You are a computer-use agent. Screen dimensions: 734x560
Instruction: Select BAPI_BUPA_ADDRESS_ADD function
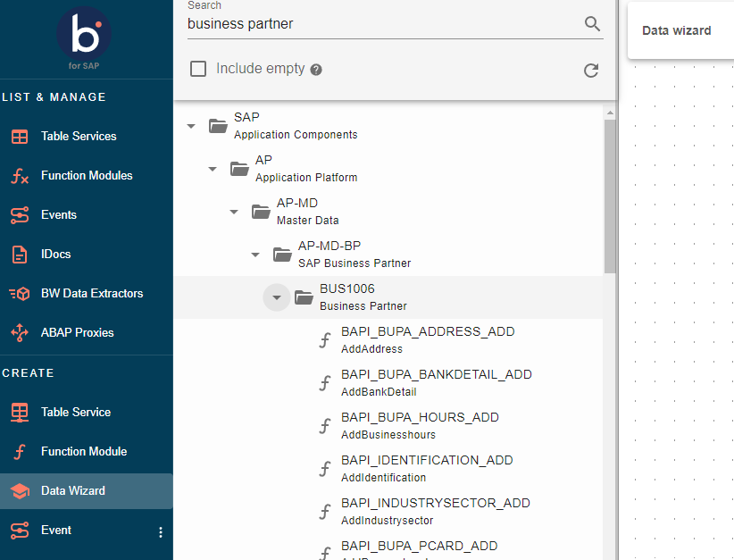pos(428,339)
